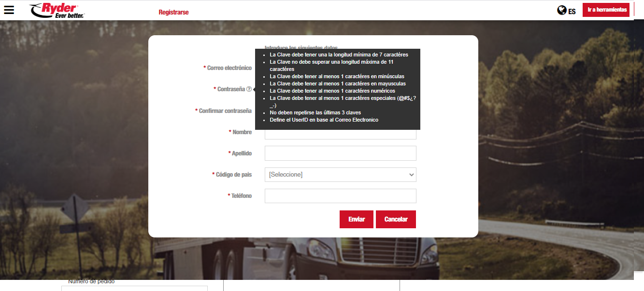Click the Número de pedido field
644x291 pixels.
click(x=134, y=288)
